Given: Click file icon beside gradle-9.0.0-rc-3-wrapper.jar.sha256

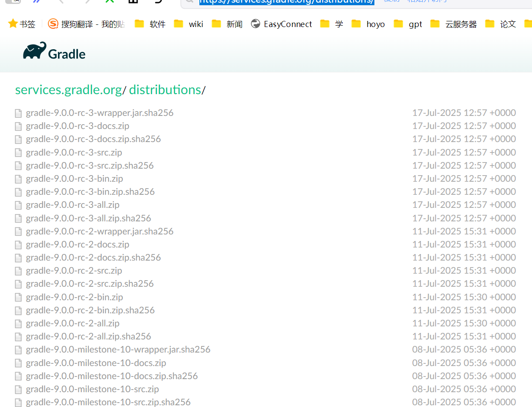Looking at the screenshot, I should [18, 113].
